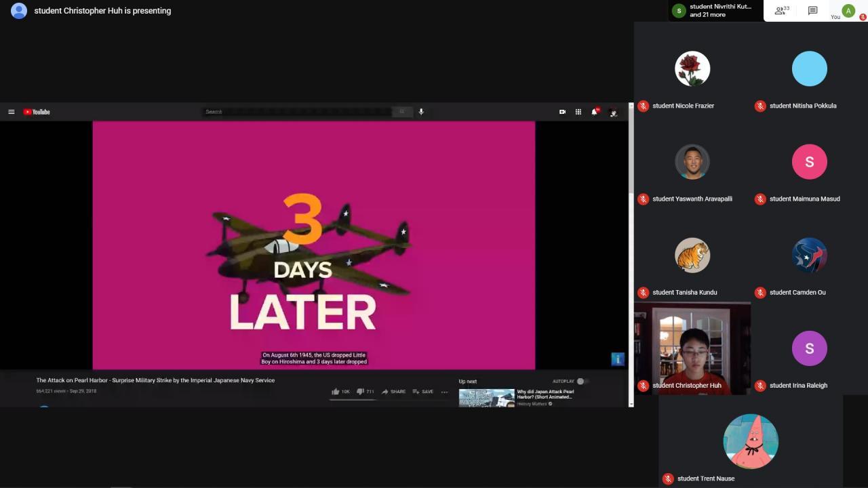
Task: Open the YouTube apps grid
Action: click(x=578, y=112)
